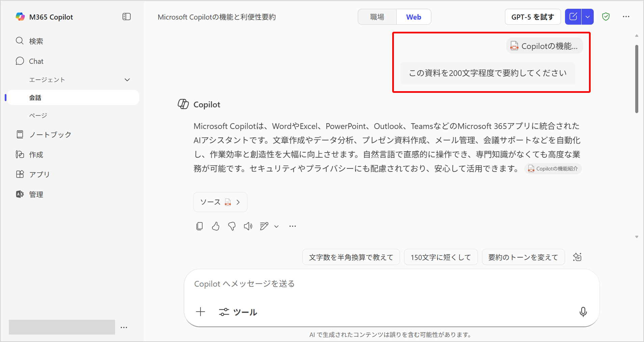Open the ノートブック menu item

pos(50,135)
